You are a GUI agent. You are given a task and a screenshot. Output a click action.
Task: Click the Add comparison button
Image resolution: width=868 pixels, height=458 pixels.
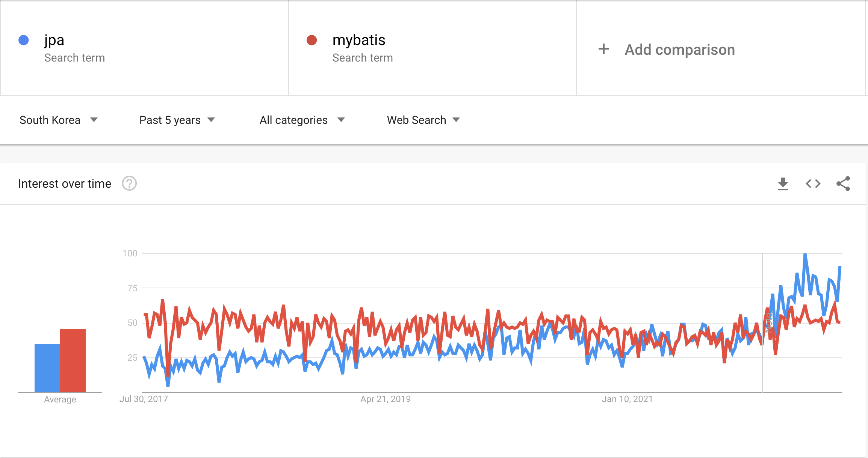point(679,50)
